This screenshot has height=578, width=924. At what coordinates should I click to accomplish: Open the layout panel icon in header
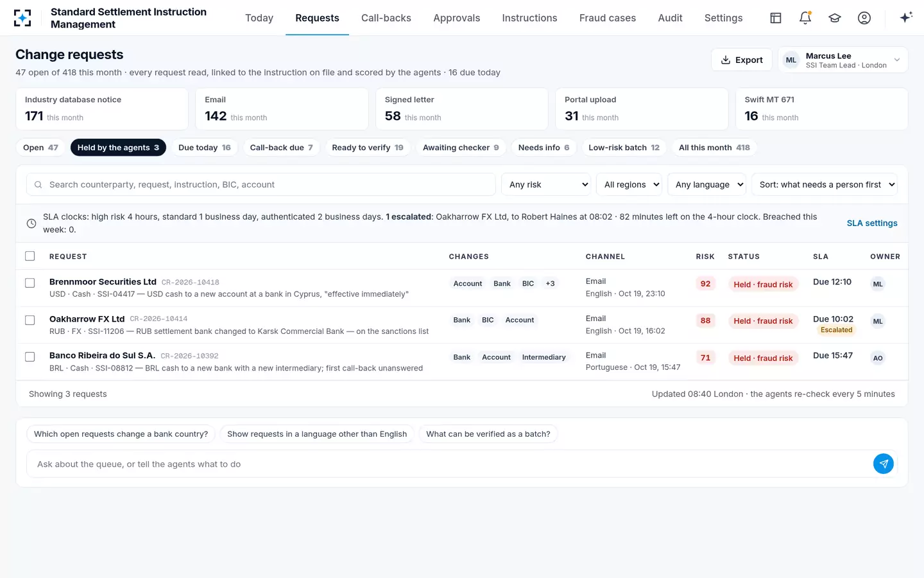[776, 18]
